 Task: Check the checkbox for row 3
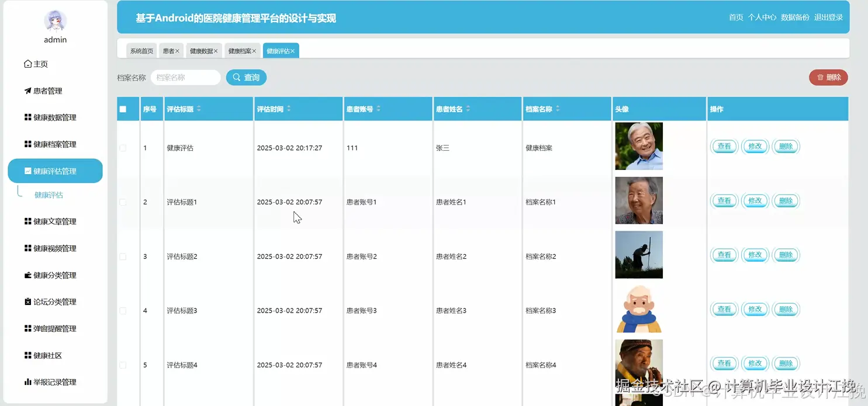(123, 256)
